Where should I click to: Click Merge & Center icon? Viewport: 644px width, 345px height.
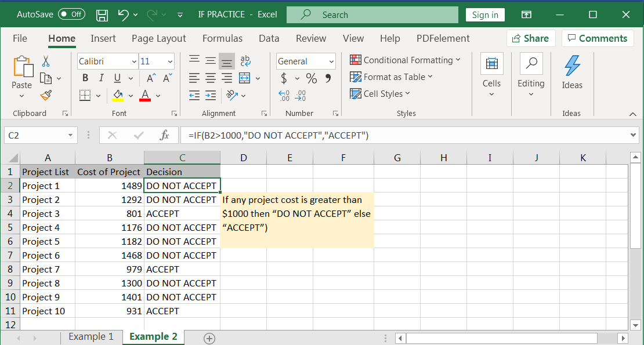tap(244, 78)
